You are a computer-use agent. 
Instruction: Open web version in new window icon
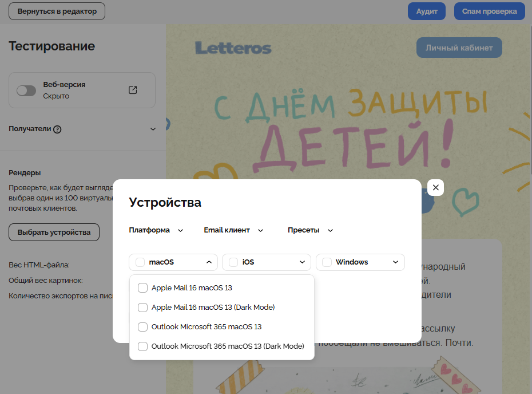click(133, 90)
